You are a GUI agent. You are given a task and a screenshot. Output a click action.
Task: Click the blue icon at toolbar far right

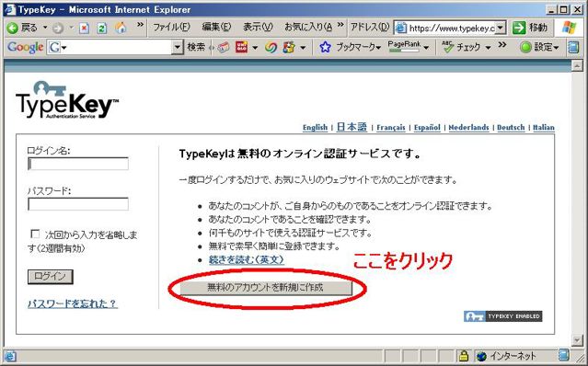[573, 47]
